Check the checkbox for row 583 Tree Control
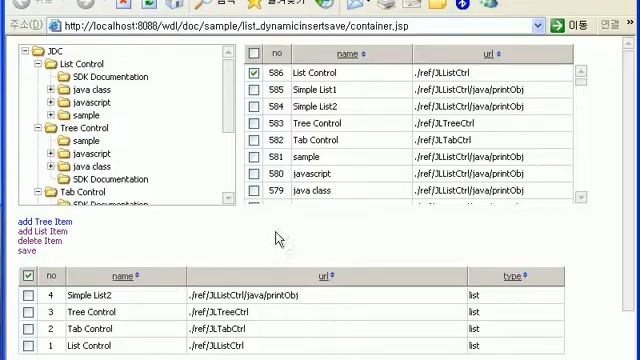Image resolution: width=640 pixels, height=360 pixels. [x=254, y=123]
